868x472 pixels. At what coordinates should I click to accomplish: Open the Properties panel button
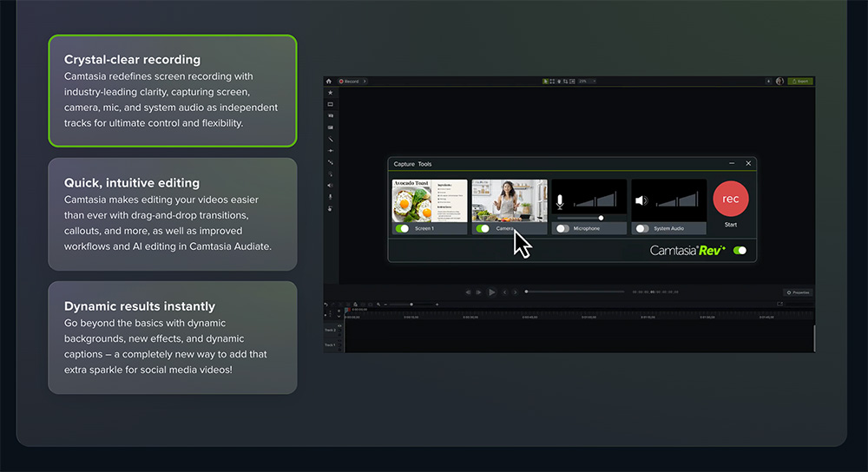(799, 292)
